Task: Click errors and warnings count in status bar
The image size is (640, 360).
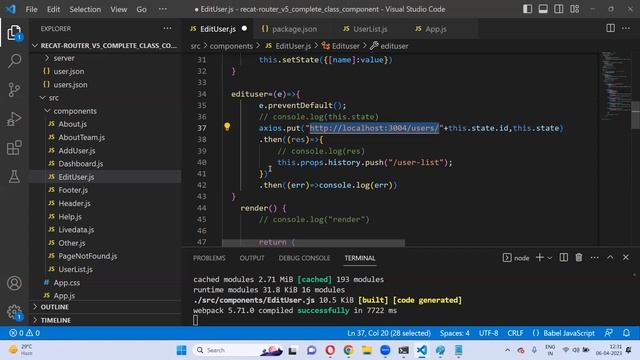Action: tap(24, 333)
